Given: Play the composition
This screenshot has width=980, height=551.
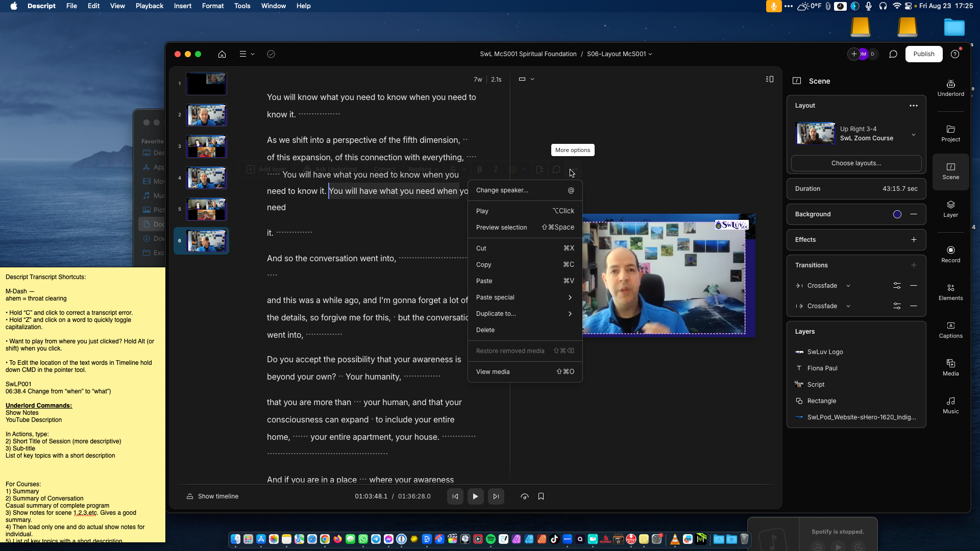Looking at the screenshot, I should 475,496.
